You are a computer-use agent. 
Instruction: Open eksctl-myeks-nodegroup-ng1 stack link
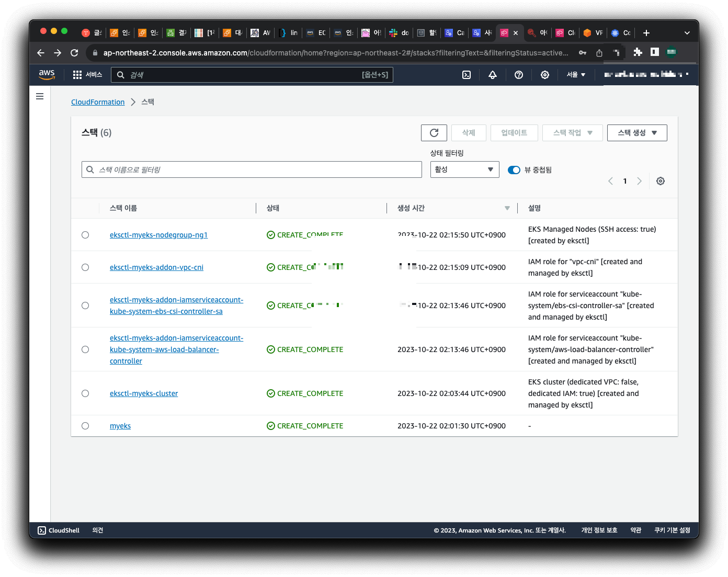point(158,235)
